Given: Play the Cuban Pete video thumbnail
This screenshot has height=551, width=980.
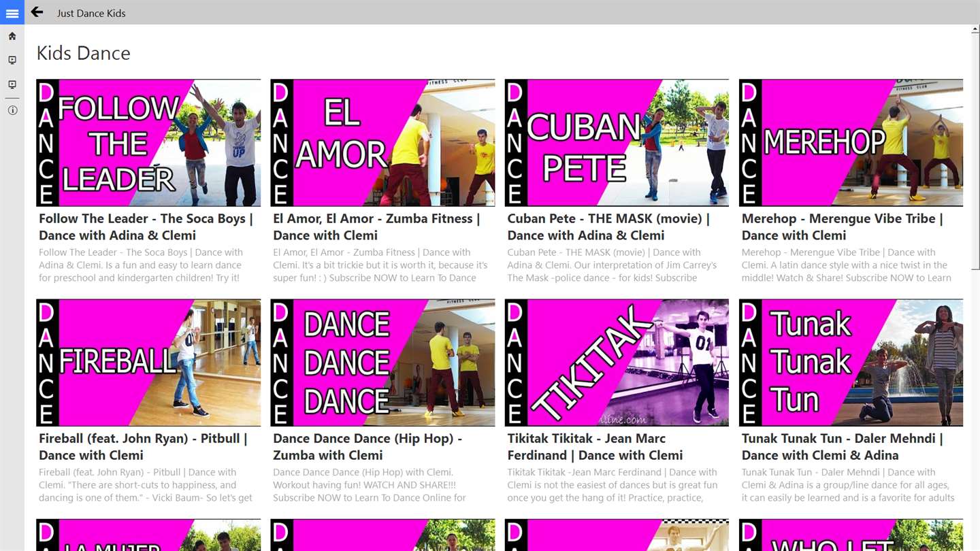Looking at the screenshot, I should point(617,143).
